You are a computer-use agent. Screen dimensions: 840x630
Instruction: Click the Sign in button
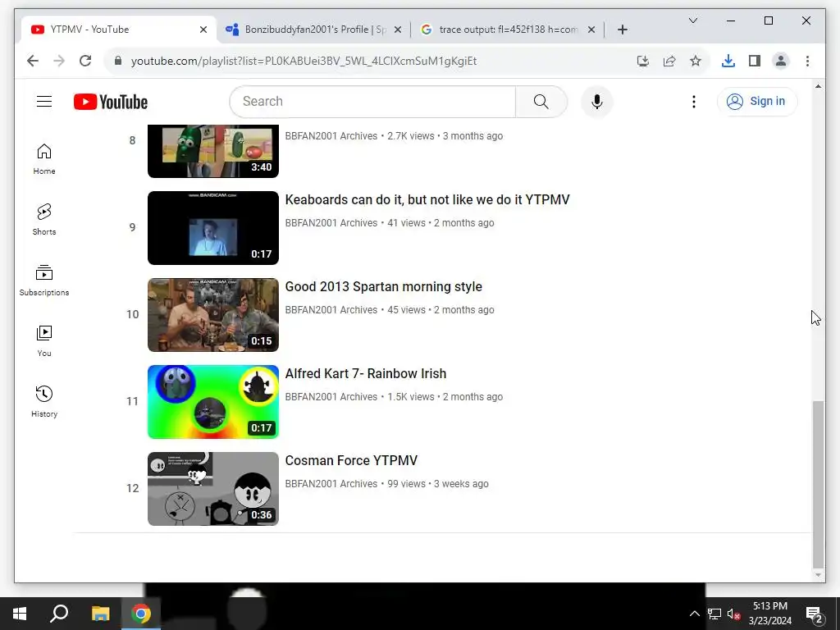point(757,101)
